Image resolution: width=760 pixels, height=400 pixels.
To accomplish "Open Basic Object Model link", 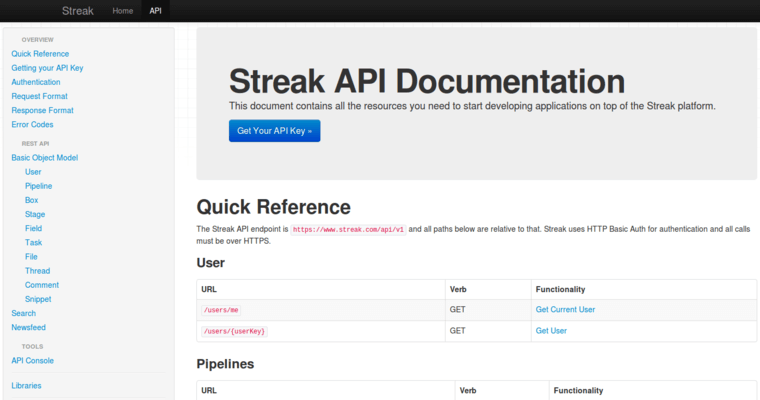I will 45,158.
